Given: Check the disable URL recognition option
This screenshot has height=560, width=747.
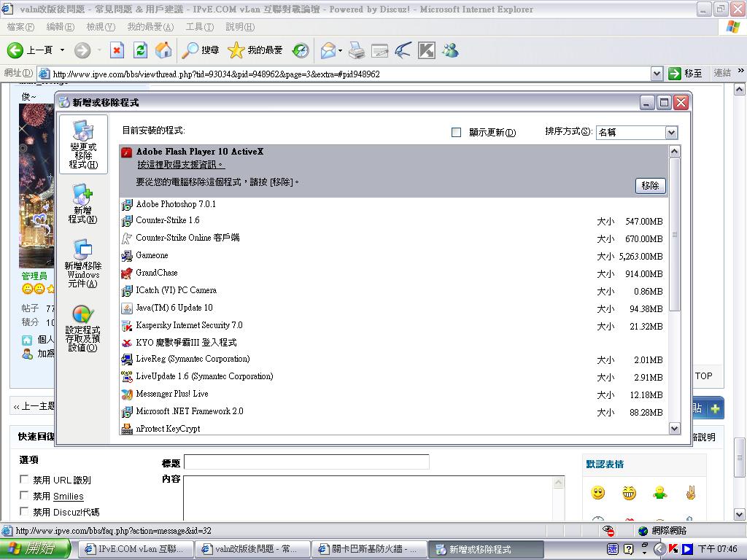Looking at the screenshot, I should pos(24,479).
